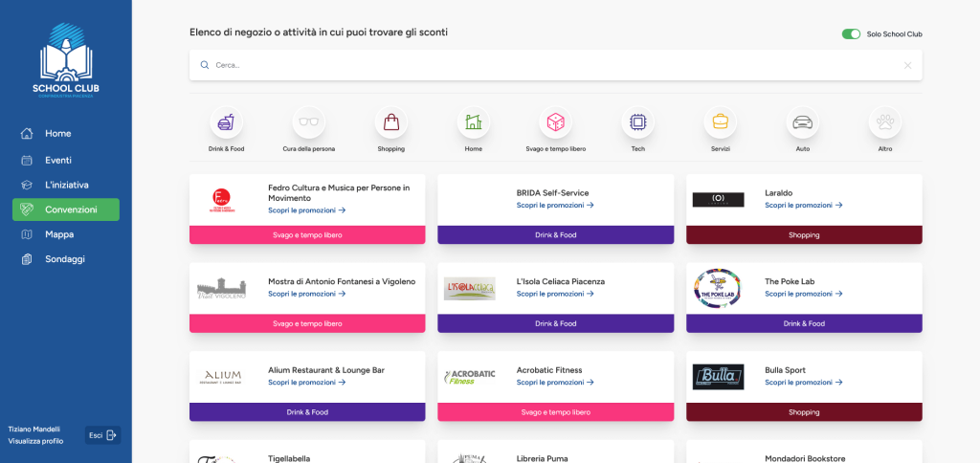Select the Drink & Food category icon
This screenshot has width=980, height=463.
226,121
